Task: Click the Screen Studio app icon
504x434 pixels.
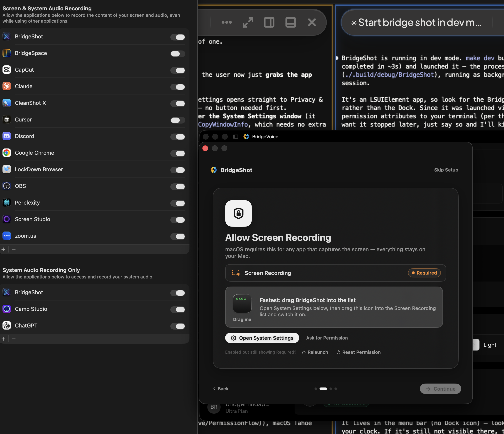Action: (7, 219)
